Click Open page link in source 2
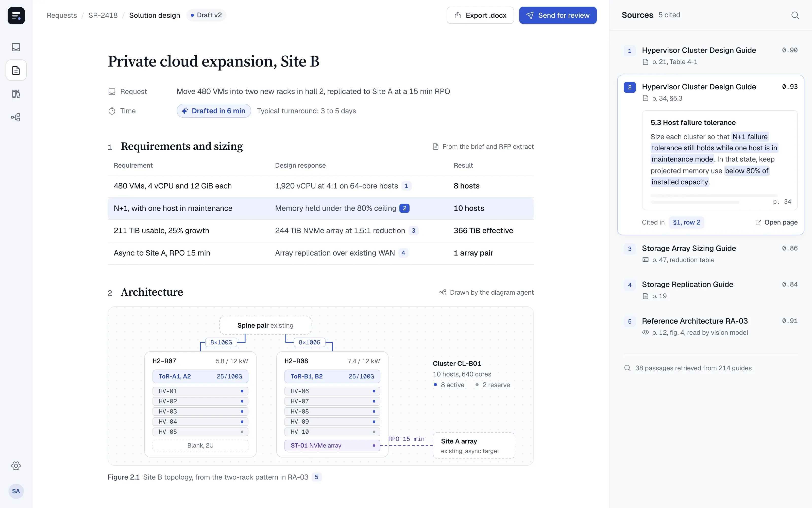812x508 pixels. 776,223
